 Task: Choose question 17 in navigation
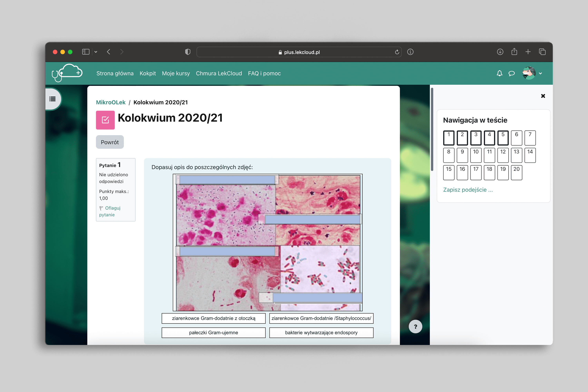(476, 172)
